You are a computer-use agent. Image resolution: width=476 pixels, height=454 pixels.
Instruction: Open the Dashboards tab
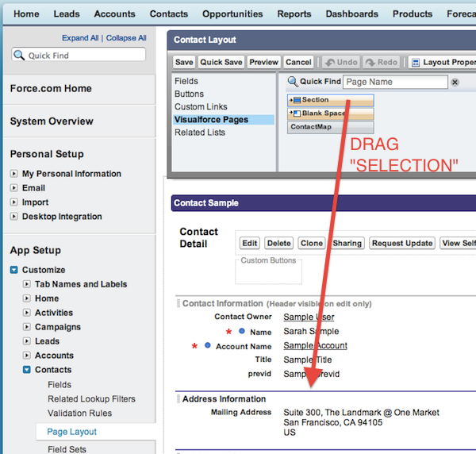pyautogui.click(x=351, y=14)
